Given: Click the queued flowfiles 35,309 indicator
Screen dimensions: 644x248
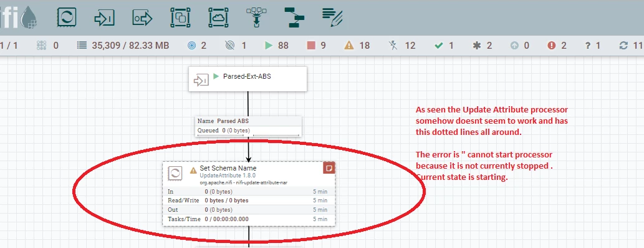Looking at the screenshot, I should point(123,45).
